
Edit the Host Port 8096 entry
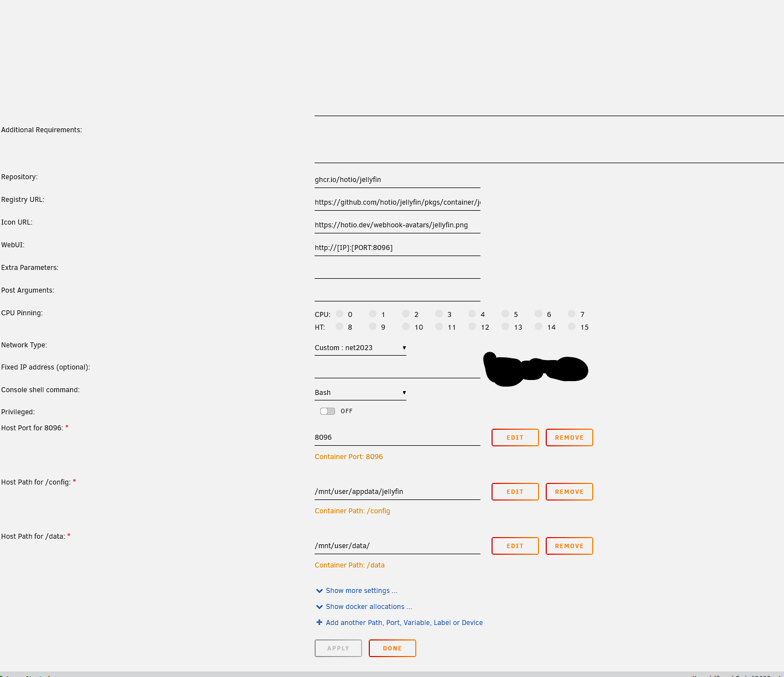pyautogui.click(x=515, y=438)
